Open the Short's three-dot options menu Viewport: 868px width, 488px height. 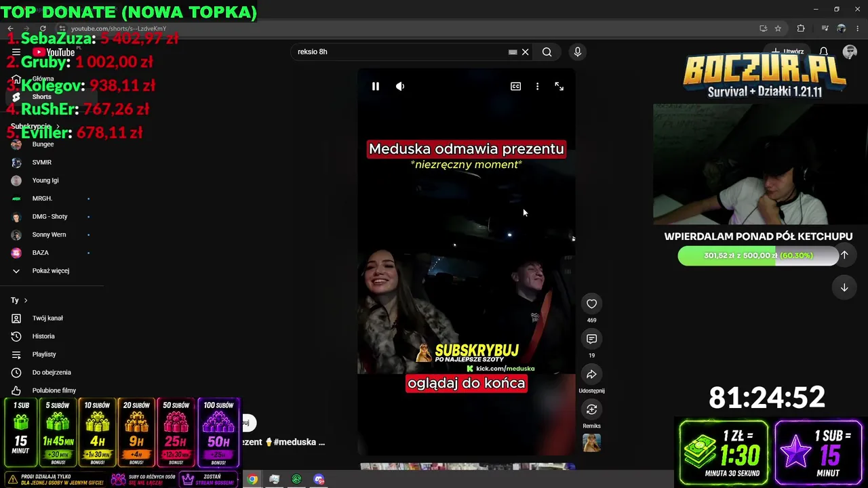point(537,86)
